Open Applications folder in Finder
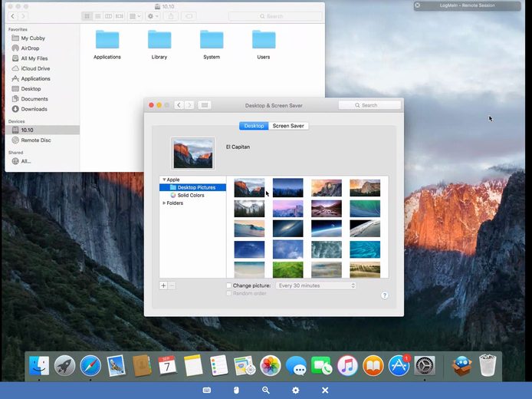 pos(107,45)
